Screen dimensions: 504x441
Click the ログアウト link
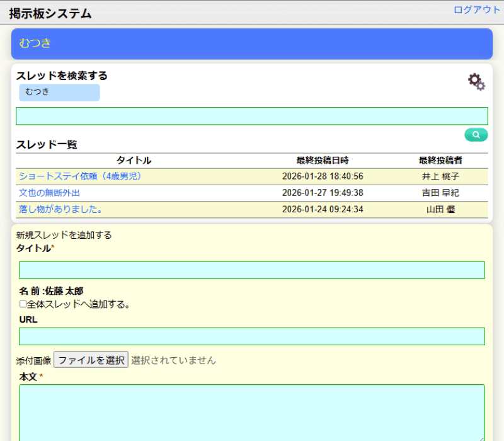476,9
